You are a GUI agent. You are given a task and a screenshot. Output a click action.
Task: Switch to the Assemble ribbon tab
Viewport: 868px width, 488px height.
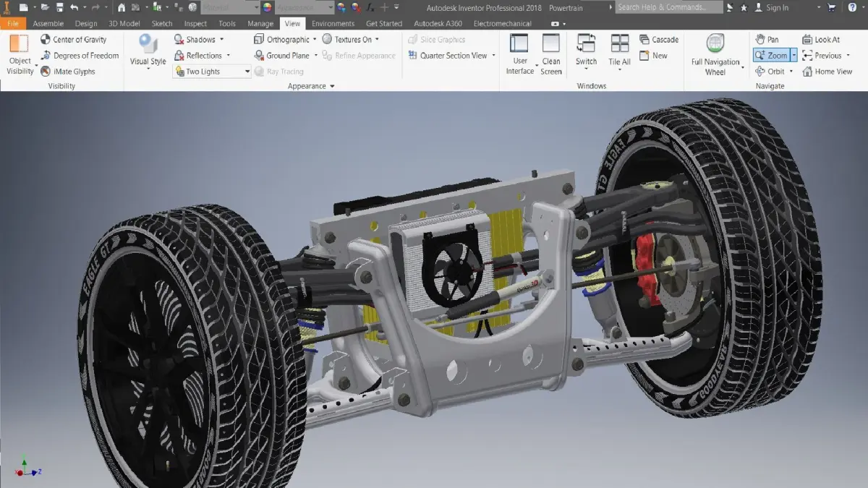pyautogui.click(x=48, y=24)
